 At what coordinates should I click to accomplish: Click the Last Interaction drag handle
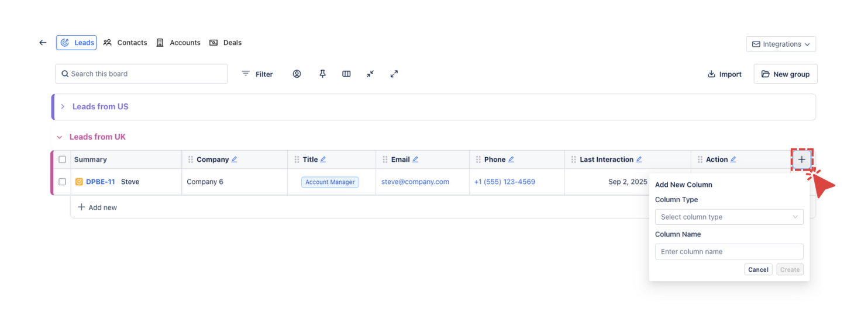tap(574, 159)
